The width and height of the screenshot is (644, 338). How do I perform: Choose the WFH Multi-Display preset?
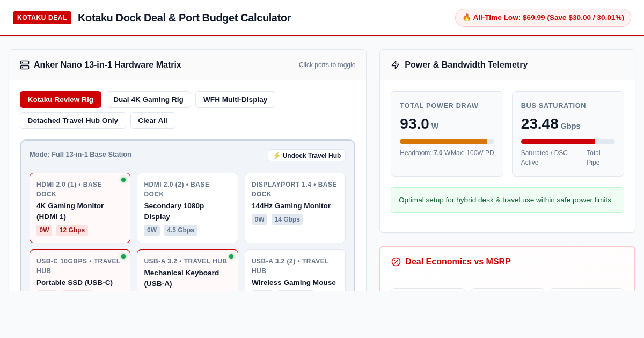pyautogui.click(x=235, y=99)
